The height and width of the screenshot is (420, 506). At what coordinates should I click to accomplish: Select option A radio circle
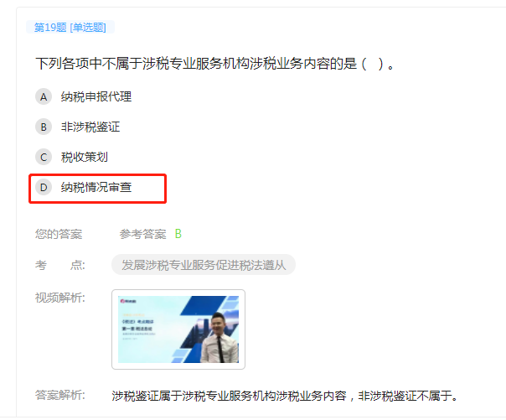coord(44,97)
